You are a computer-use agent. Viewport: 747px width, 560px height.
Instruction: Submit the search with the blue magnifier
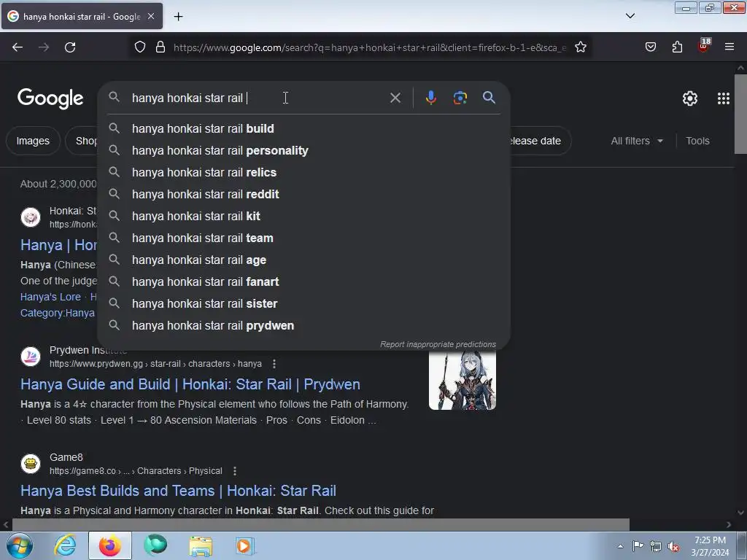(489, 98)
